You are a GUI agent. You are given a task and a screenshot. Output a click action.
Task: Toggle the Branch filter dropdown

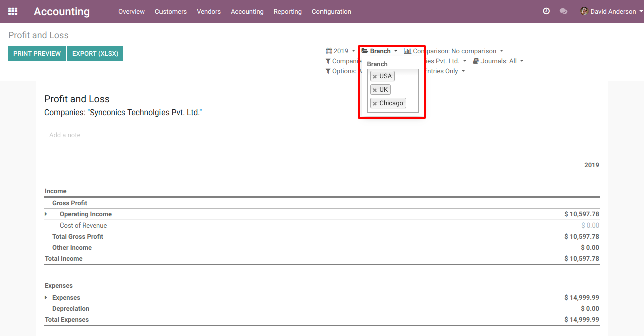coord(380,51)
